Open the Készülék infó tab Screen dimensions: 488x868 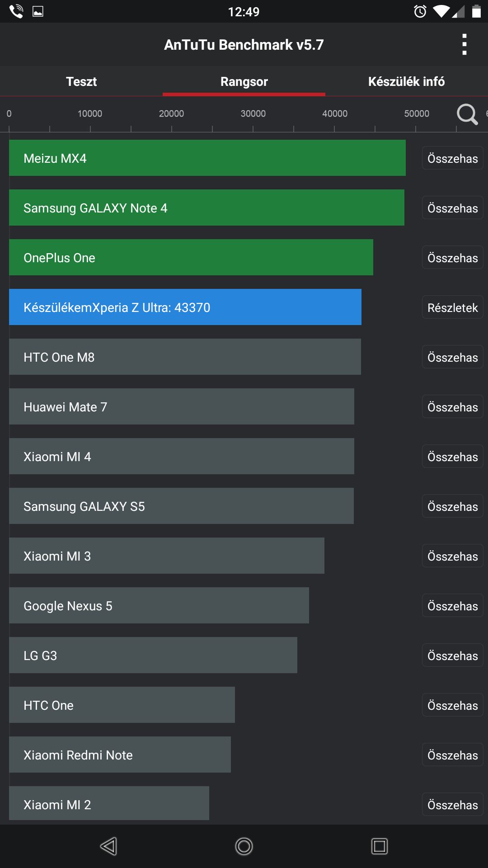(x=407, y=81)
